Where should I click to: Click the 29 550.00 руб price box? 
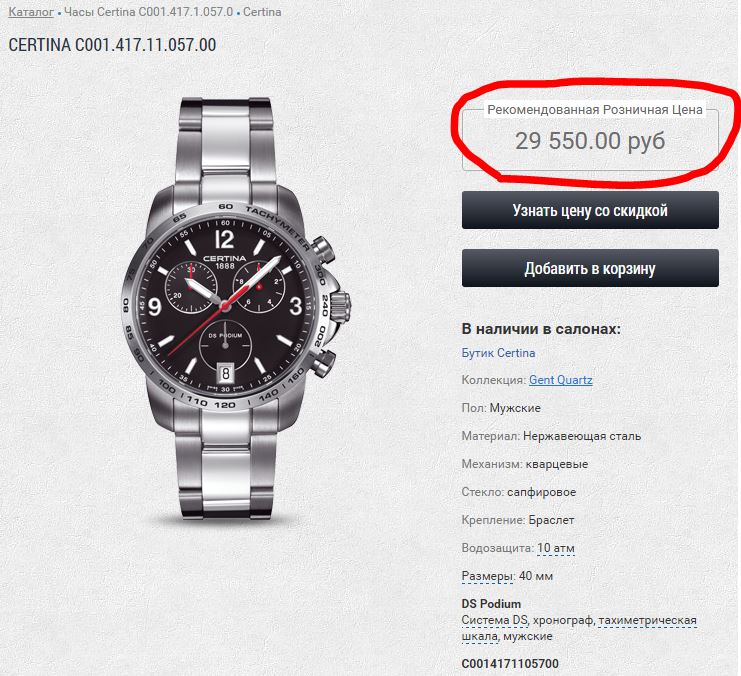click(590, 141)
